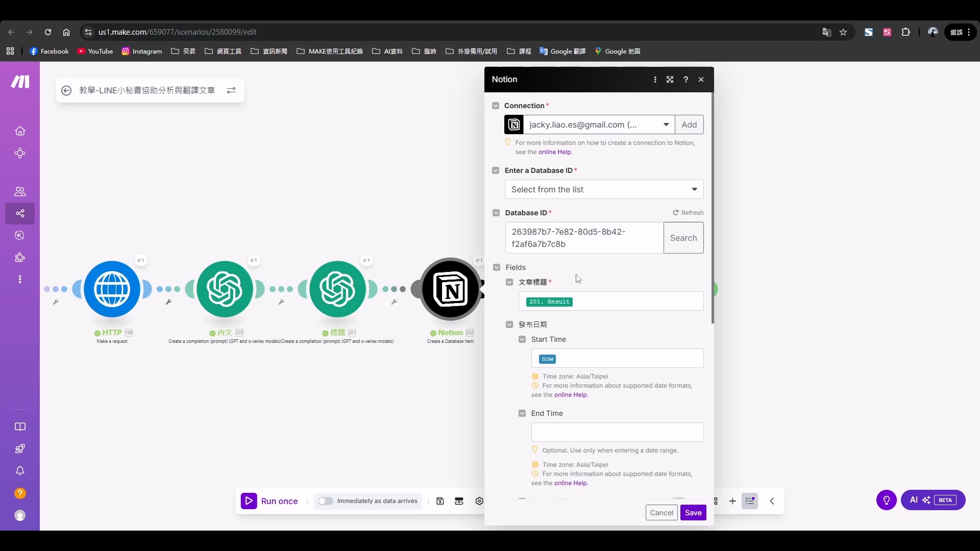
Task: Toggle the Fields checkbox
Action: point(497,267)
